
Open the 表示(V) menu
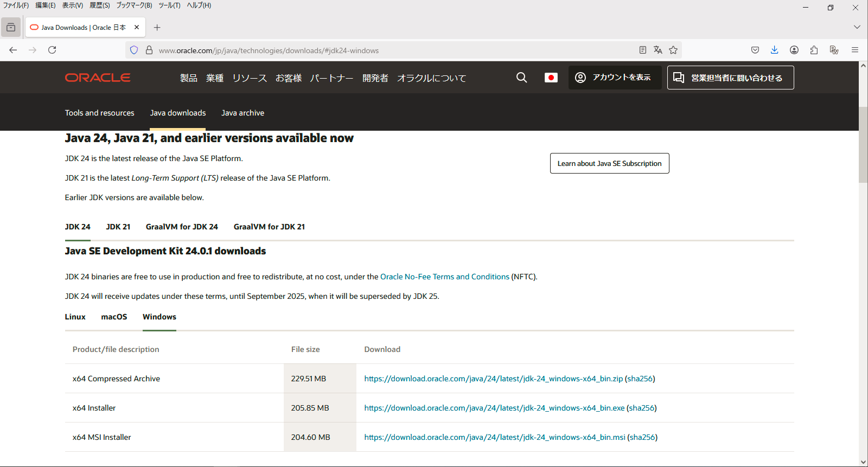73,5
